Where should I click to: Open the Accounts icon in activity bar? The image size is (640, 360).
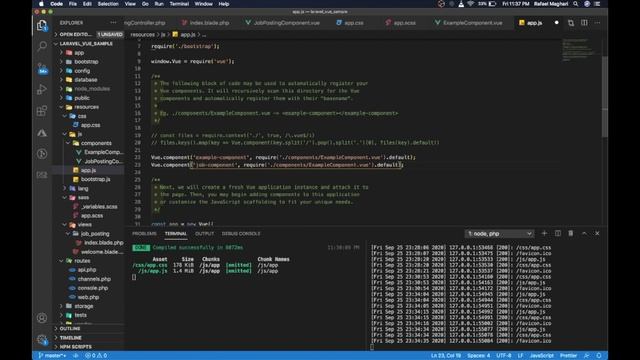pyautogui.click(x=42, y=318)
